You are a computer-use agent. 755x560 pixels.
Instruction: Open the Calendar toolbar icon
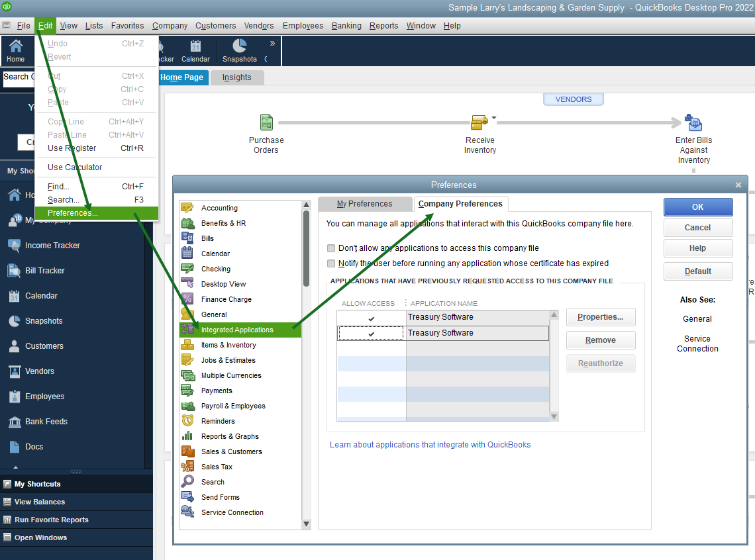[x=195, y=46]
